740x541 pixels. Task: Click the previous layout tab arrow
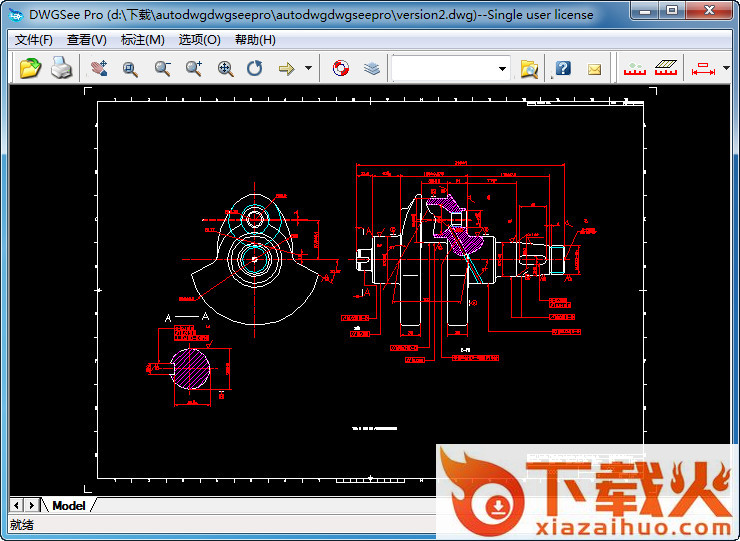tap(17, 505)
